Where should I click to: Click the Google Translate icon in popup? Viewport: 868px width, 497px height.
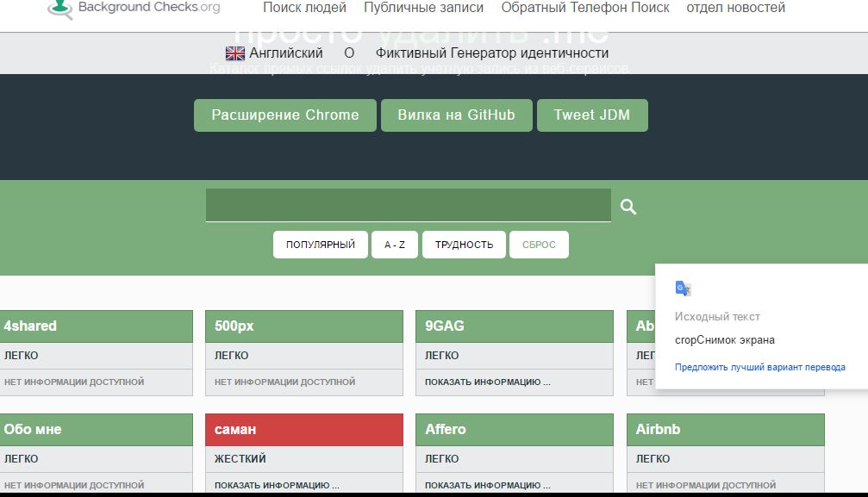(x=683, y=289)
